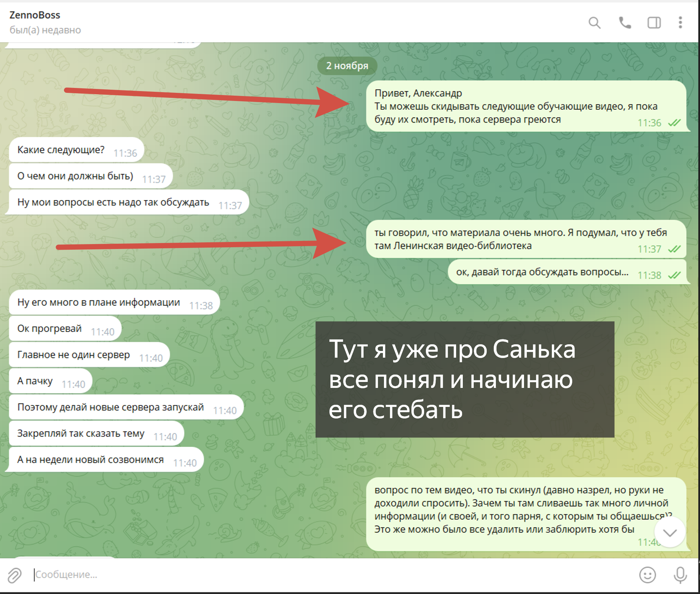Click the 'Ок прогревай' message bubble
Viewport: 700px width, 594px height.
tap(50, 329)
